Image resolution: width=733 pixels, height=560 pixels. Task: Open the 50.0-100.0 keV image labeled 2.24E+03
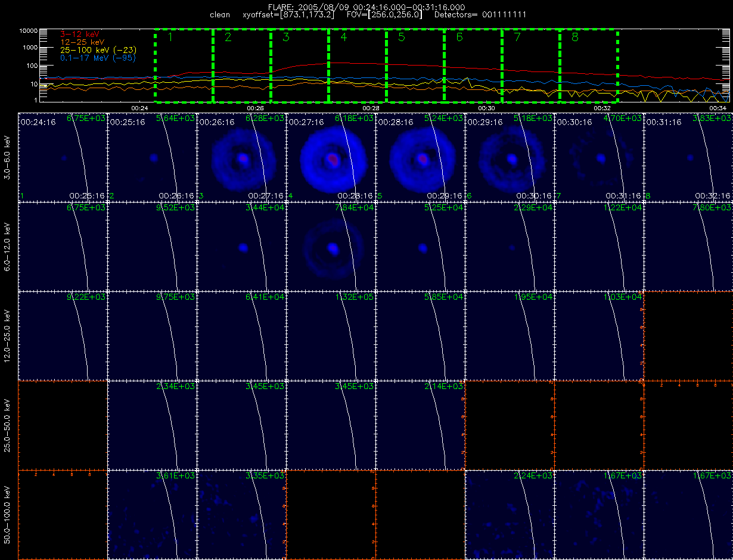[510, 514]
